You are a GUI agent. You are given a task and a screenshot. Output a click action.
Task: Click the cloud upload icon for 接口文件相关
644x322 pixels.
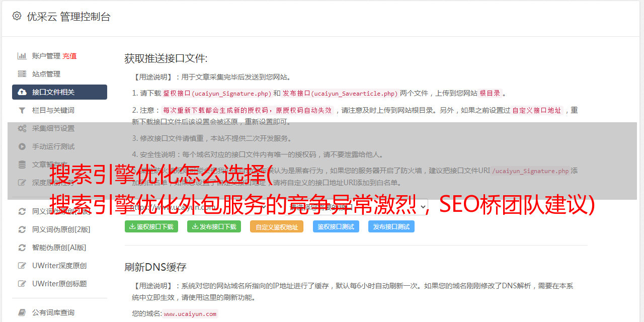pos(22,92)
